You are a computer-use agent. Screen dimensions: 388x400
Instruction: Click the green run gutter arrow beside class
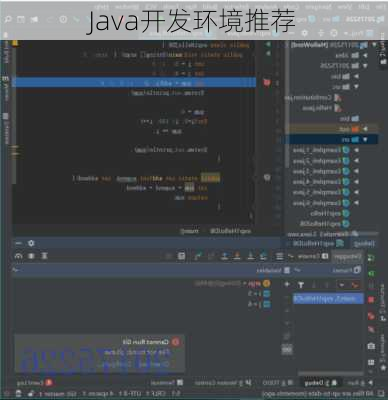(x=268, y=44)
